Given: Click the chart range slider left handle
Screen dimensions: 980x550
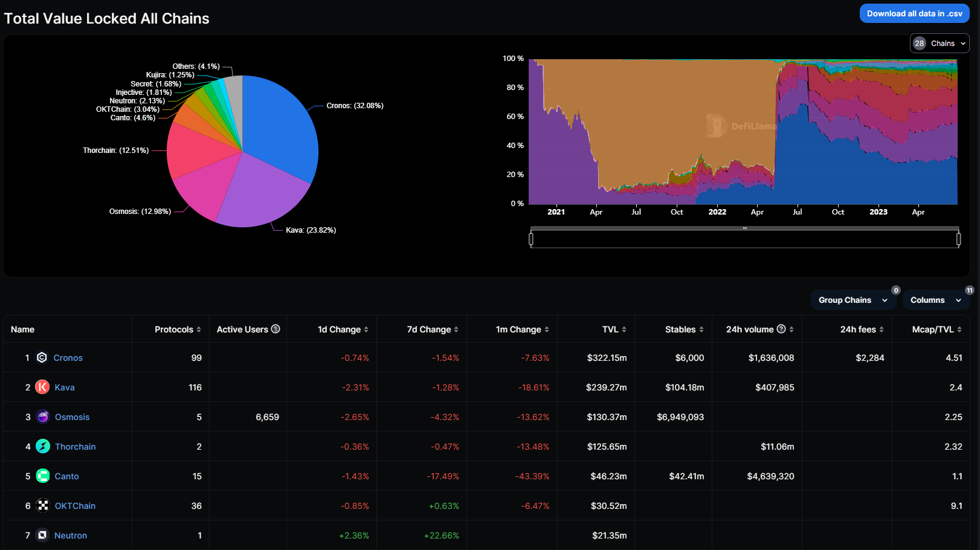Looking at the screenshot, I should coord(531,239).
